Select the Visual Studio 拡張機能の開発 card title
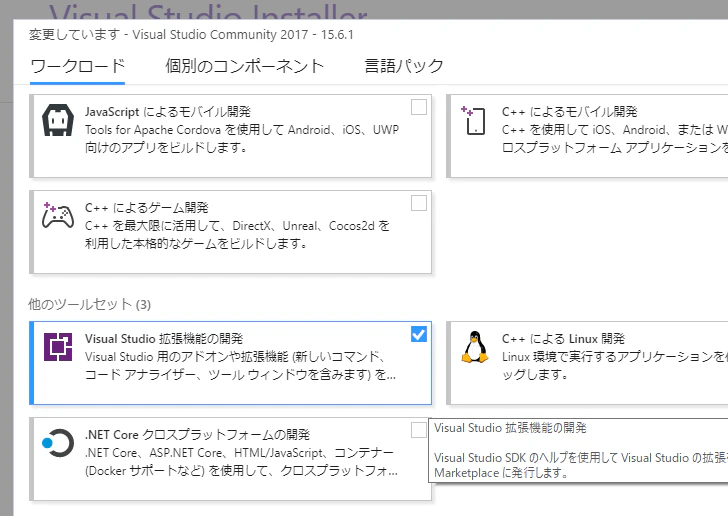728x516 pixels. coord(164,339)
